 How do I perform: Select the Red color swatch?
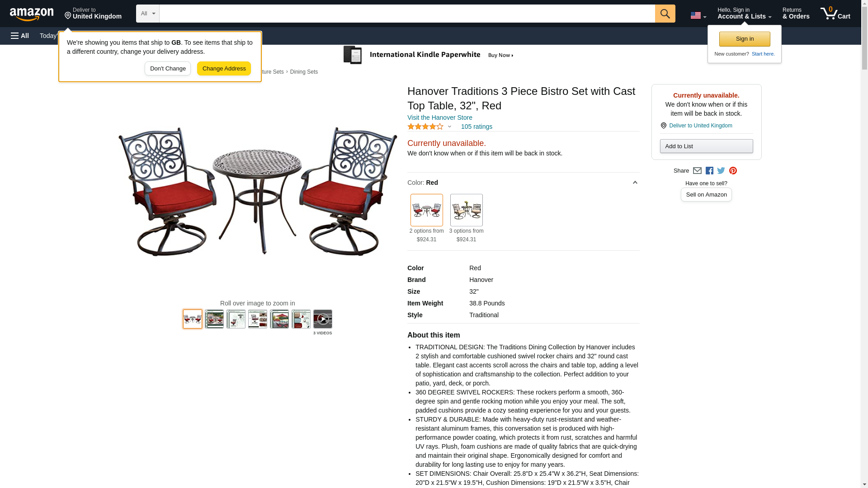tap(426, 210)
